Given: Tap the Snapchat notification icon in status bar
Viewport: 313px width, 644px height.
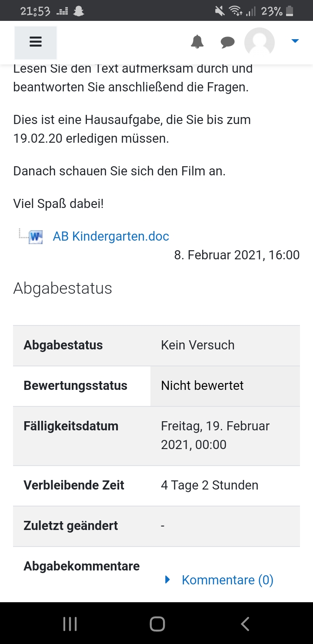Looking at the screenshot, I should [x=79, y=11].
